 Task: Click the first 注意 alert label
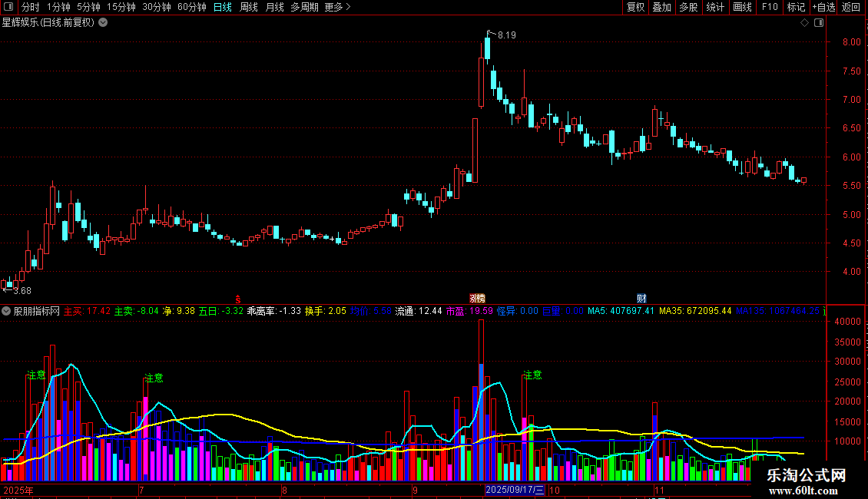coord(37,375)
